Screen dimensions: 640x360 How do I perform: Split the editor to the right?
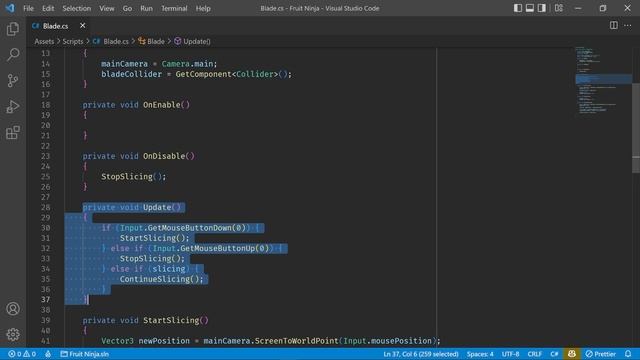613,25
